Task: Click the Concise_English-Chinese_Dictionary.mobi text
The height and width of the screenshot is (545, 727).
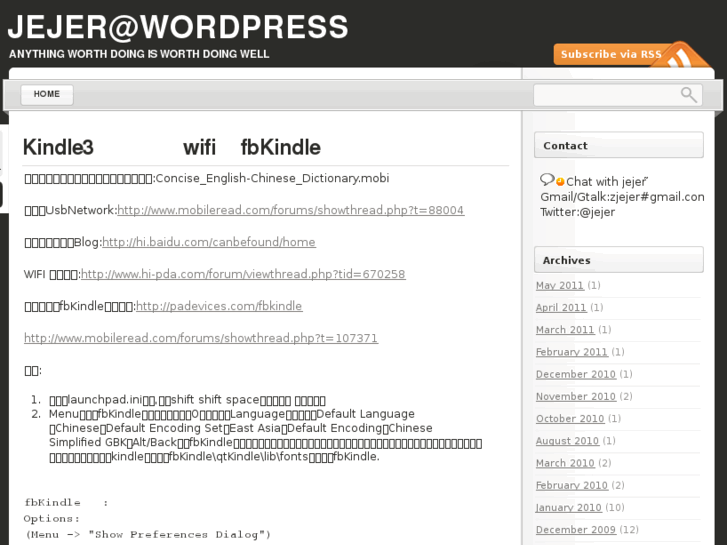Action: [273, 179]
